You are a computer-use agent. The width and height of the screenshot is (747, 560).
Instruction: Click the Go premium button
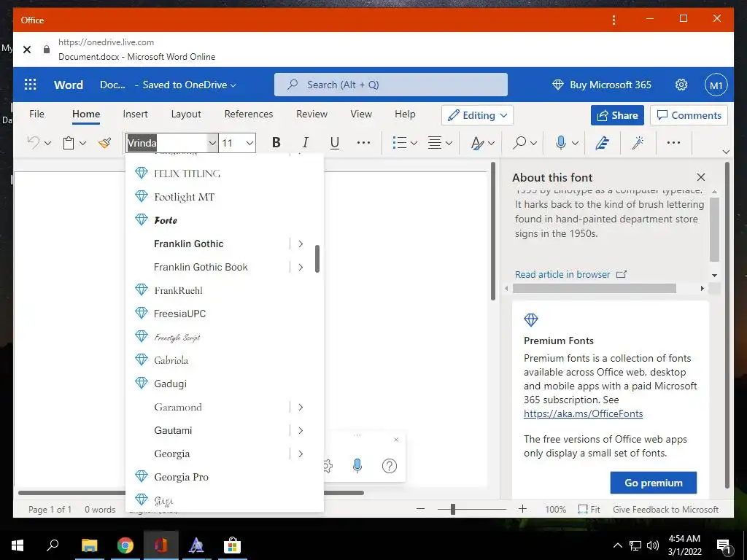click(x=653, y=483)
